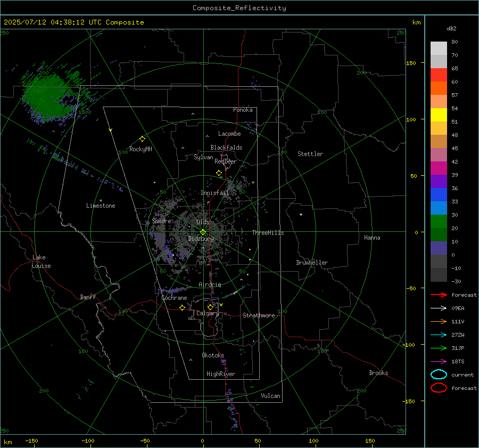The image size is (479, 448).
Task: Click the 'Strathmore' map label
Action: [x=259, y=315]
